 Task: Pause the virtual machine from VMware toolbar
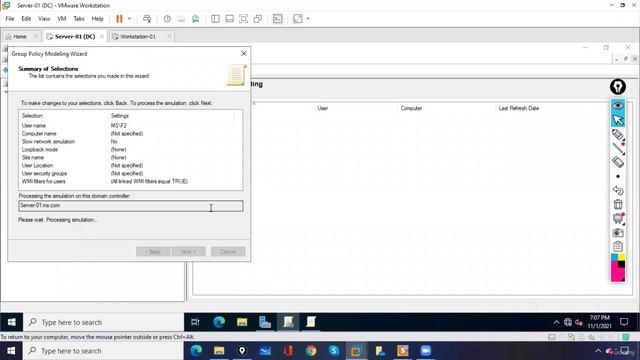[x=119, y=19]
